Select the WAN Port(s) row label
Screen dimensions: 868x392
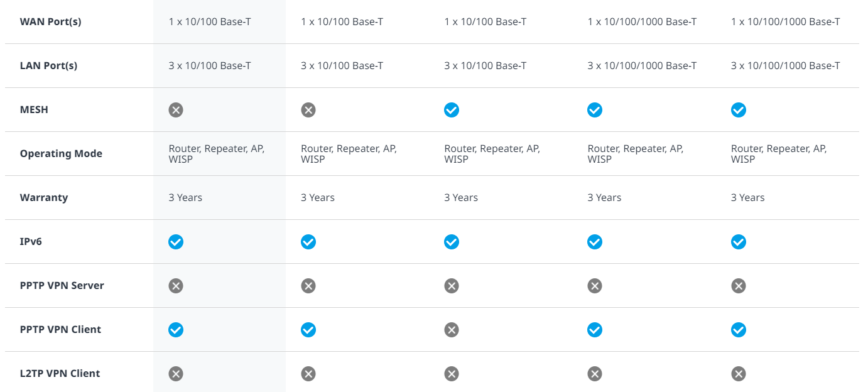pos(50,21)
